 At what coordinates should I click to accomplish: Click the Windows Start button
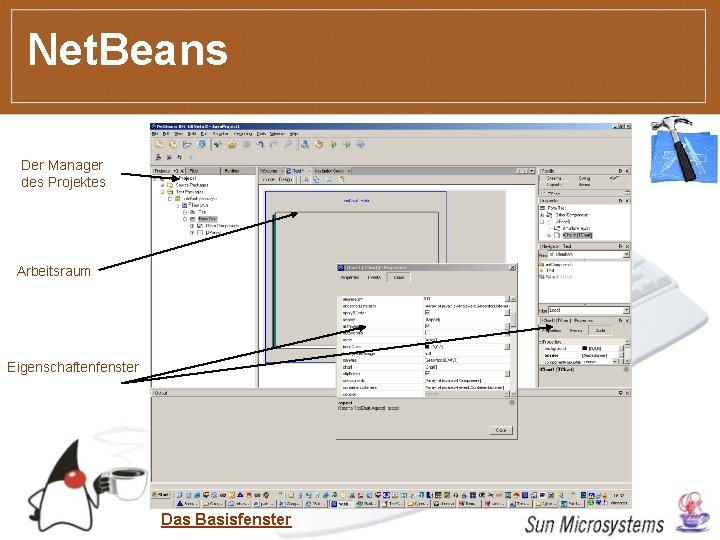point(161,495)
